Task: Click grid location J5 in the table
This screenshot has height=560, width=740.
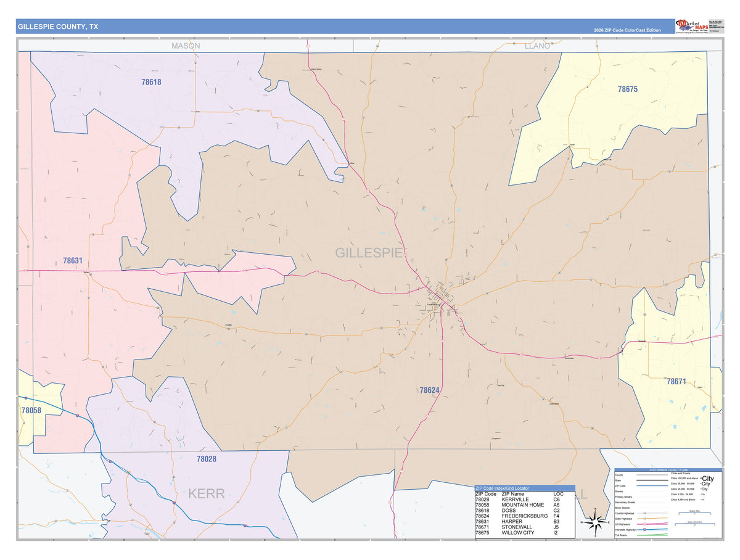Action: pos(556,528)
